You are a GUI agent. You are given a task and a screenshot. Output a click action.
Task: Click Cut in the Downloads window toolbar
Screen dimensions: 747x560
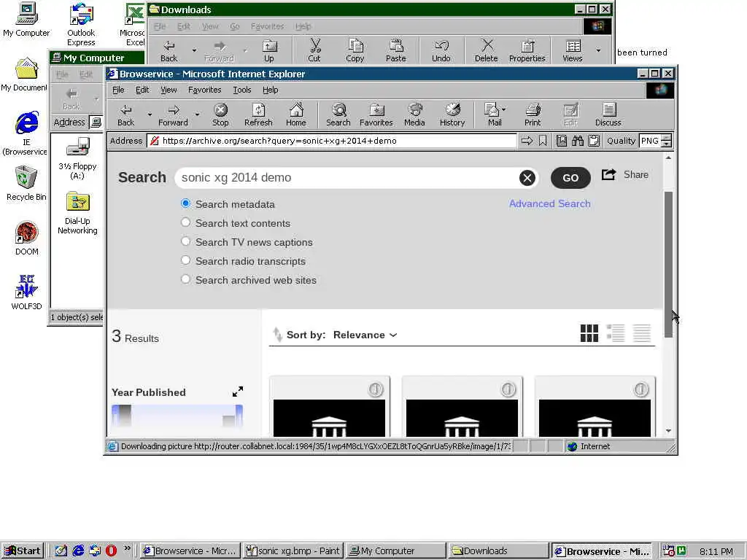point(314,50)
